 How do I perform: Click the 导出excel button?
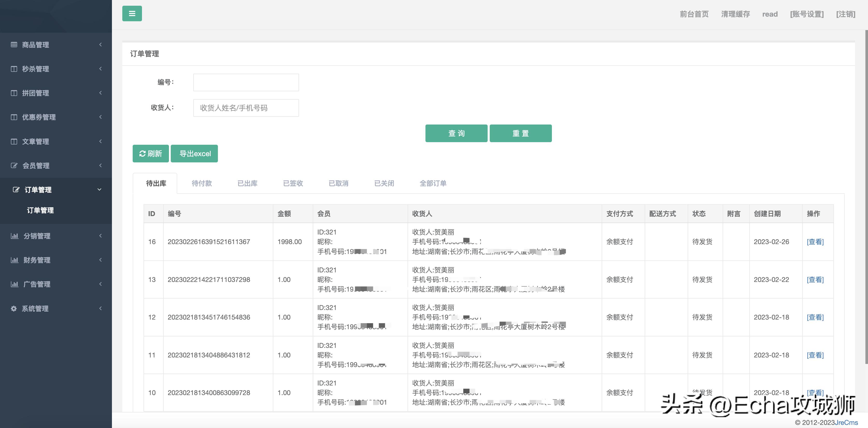(x=194, y=154)
